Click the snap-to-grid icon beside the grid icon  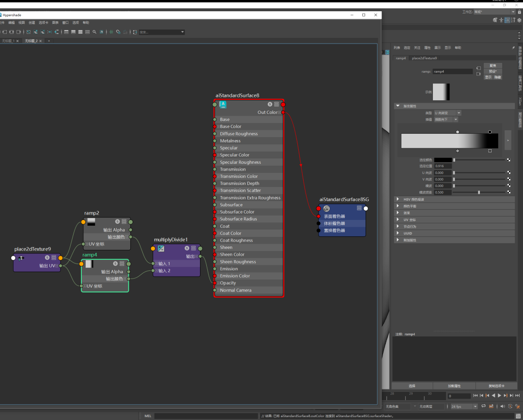(119, 32)
